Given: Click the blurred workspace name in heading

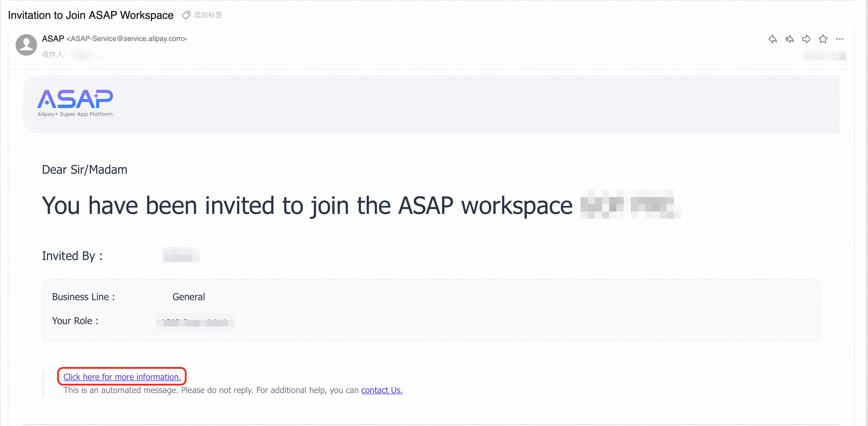Looking at the screenshot, I should (630, 205).
